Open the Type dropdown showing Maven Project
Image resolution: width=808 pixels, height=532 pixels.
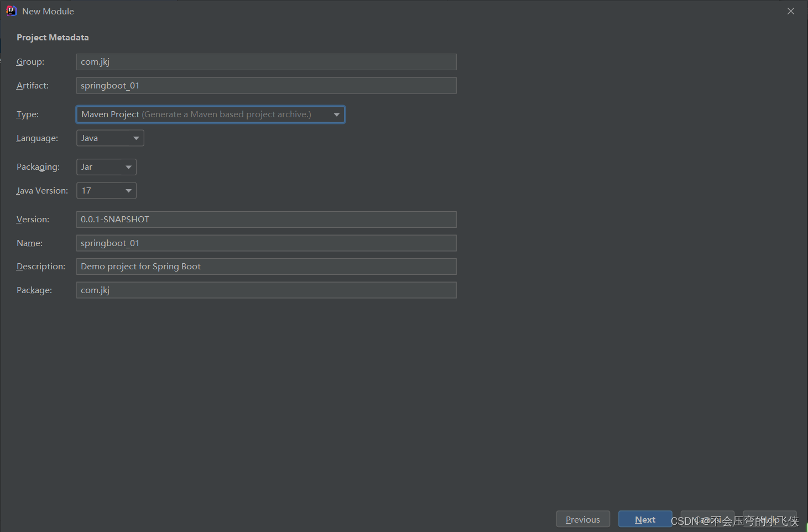(210, 114)
